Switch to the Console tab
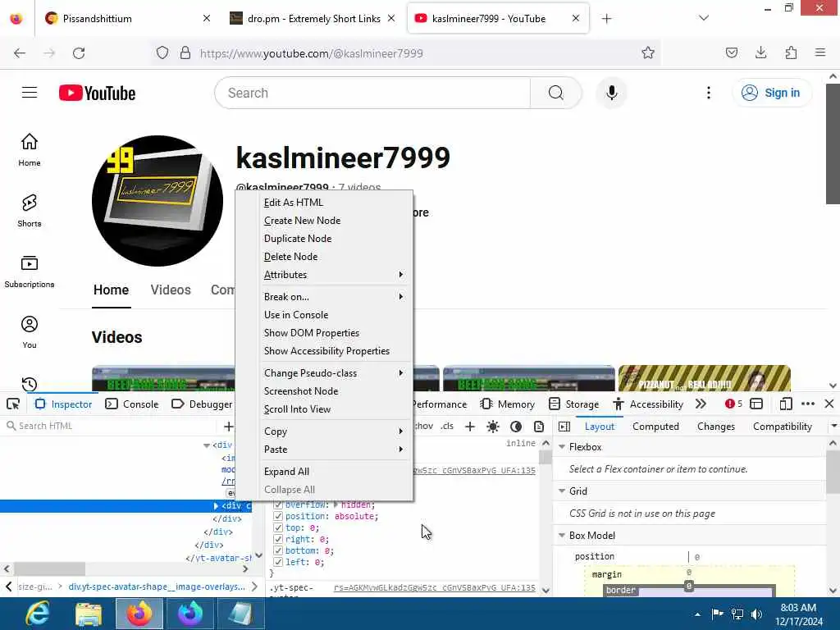 click(132, 404)
